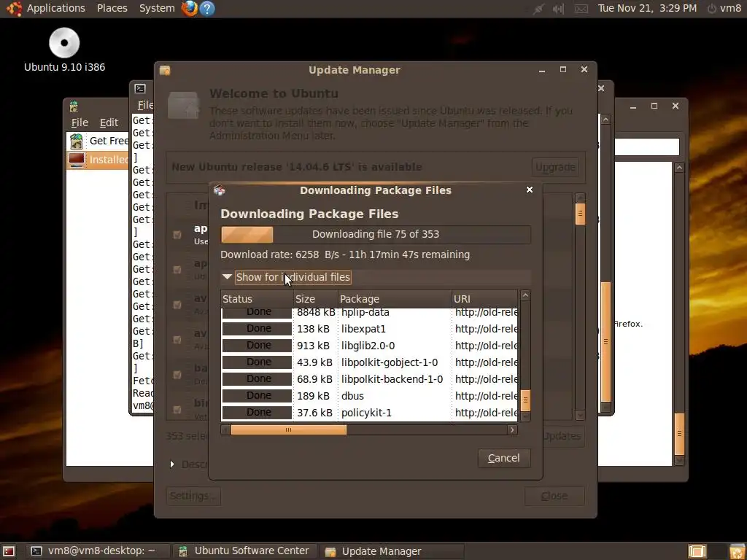Select the libexpat1 package row
The image size is (747, 560).
point(369,329)
